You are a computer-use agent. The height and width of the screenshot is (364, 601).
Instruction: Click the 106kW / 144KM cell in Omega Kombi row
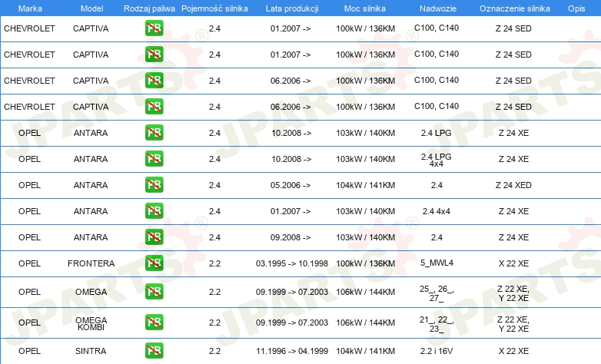click(x=366, y=323)
